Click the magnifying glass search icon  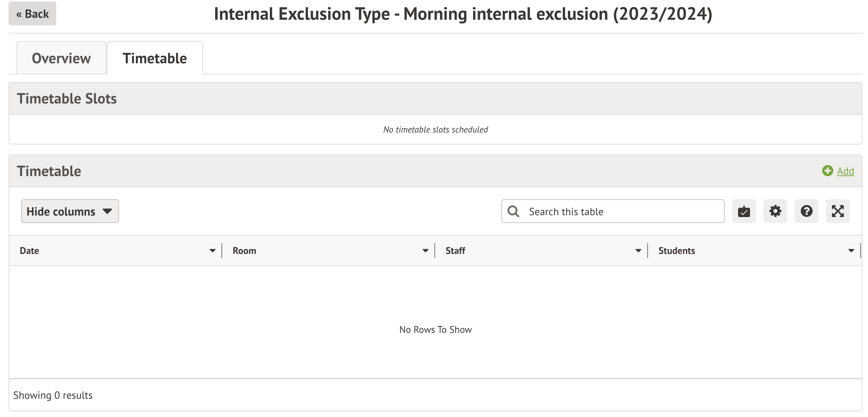(x=514, y=211)
